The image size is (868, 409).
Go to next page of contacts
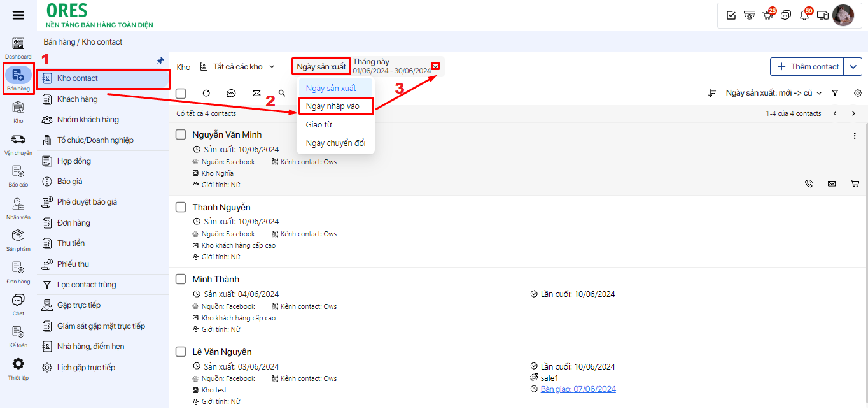[853, 113]
